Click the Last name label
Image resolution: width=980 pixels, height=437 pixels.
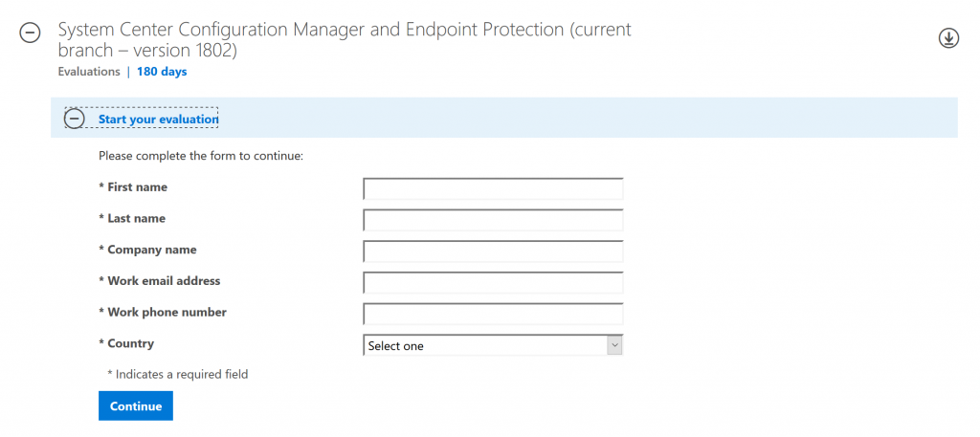pos(132,218)
